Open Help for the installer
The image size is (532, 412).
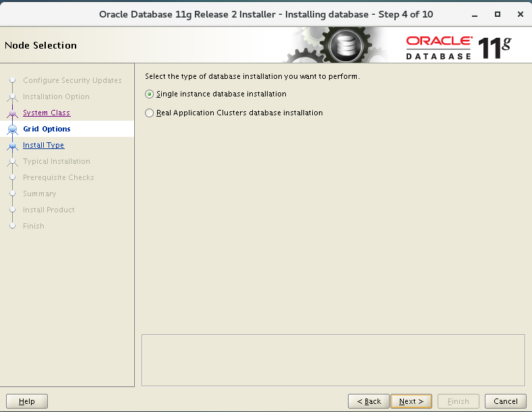[27, 401]
